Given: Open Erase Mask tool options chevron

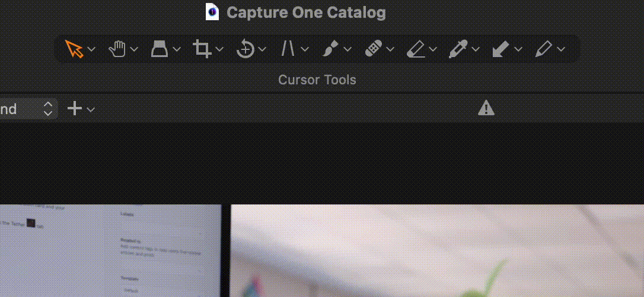Looking at the screenshot, I should [433, 49].
